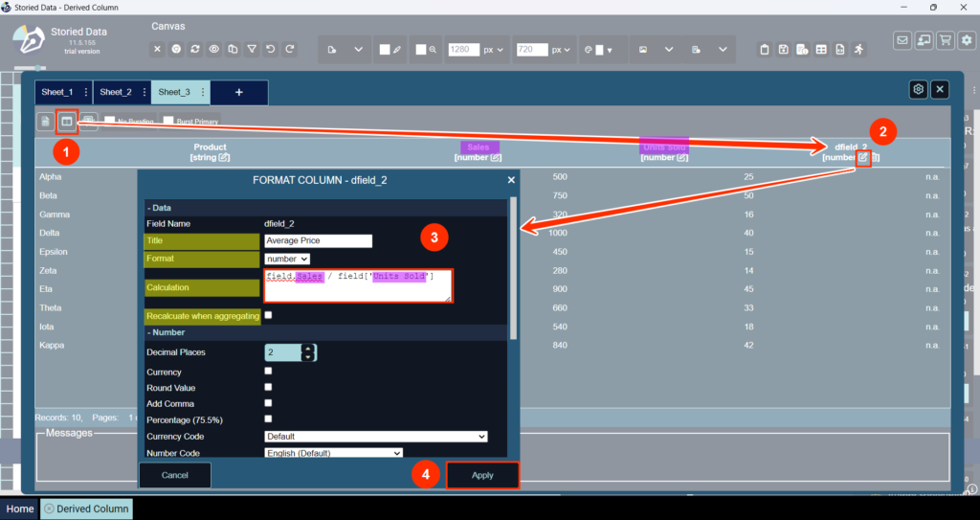
Task: Switch to the Sheet_1 tab
Action: pos(56,92)
